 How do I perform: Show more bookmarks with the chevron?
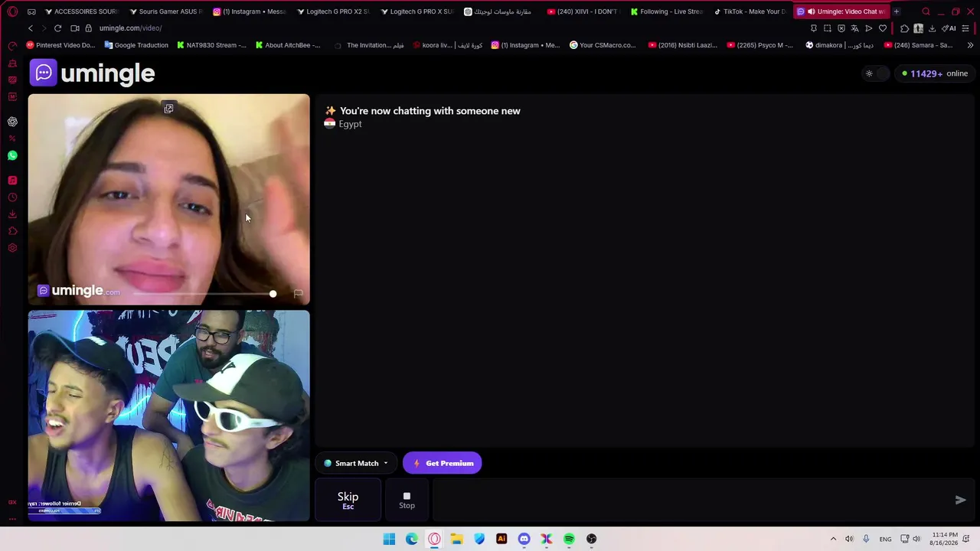point(970,45)
